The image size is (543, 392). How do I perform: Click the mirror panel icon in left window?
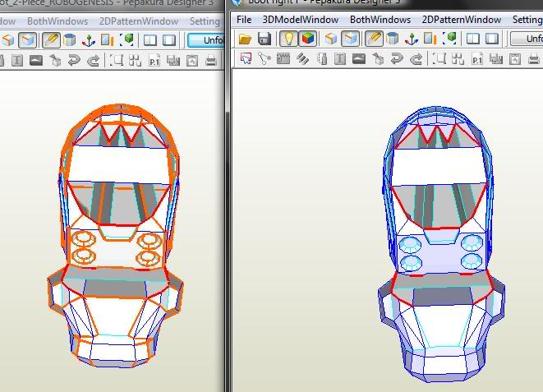pos(107,40)
